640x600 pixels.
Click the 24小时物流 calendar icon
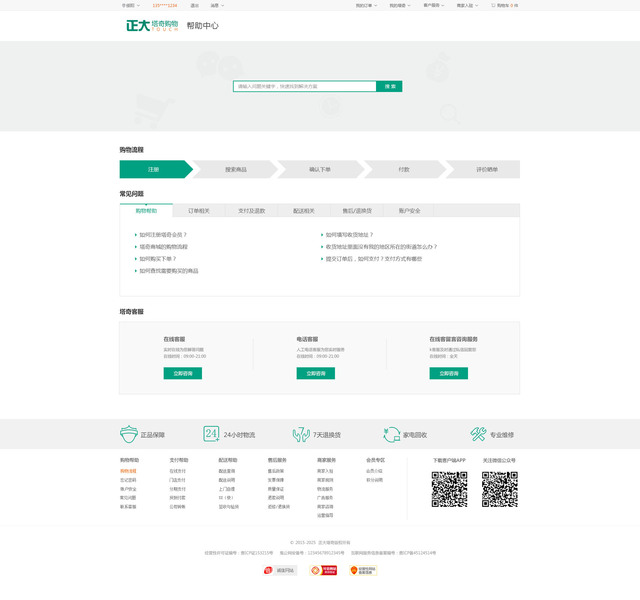211,433
